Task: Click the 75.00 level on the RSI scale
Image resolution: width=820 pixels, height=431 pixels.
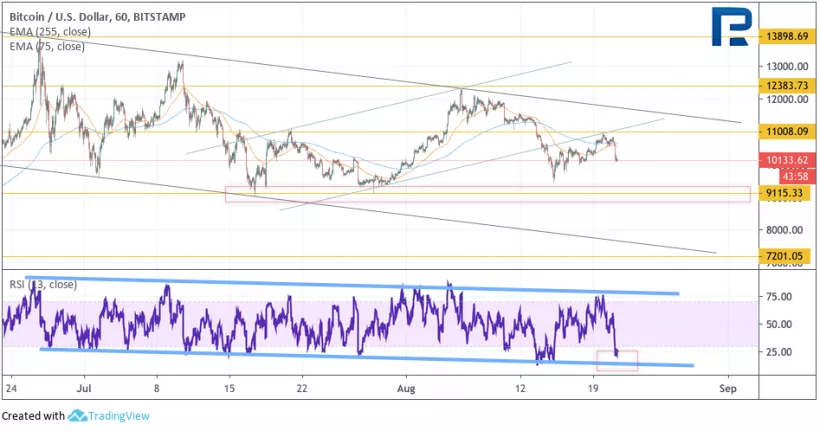Action: coord(778,297)
